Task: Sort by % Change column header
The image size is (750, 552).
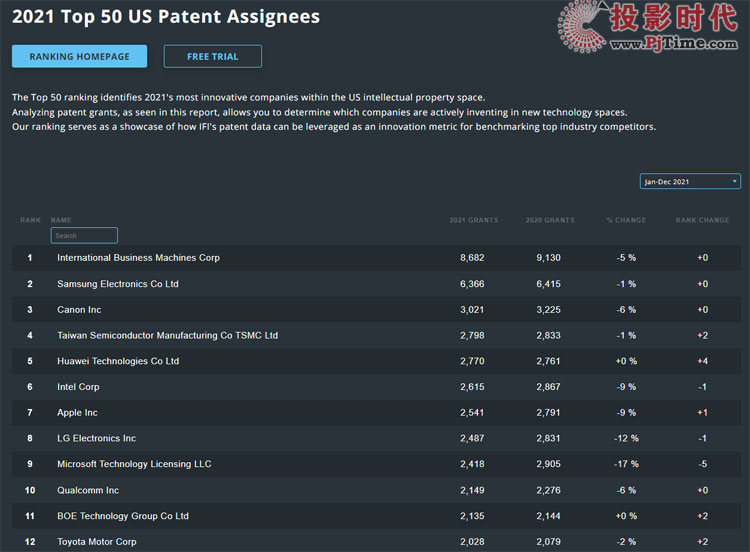Action: 626,220
